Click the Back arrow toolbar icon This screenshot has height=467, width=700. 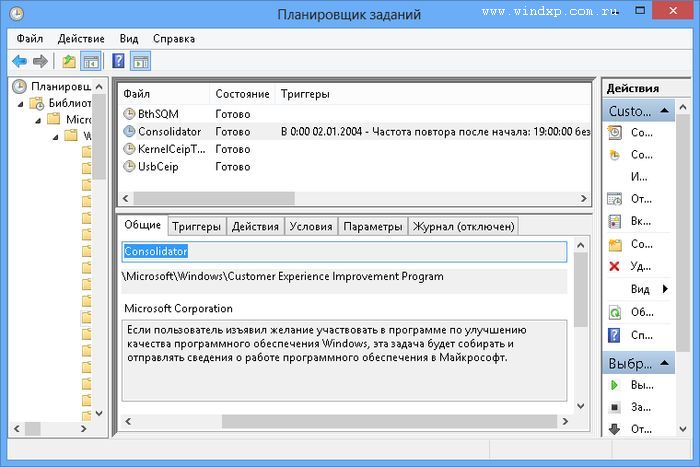coord(20,61)
